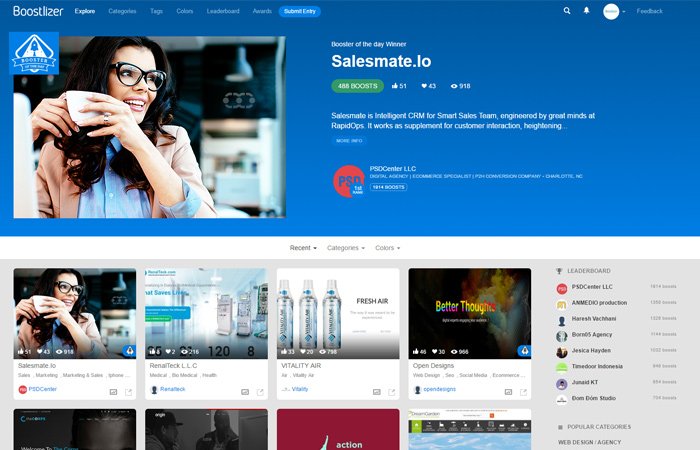Like the featured Salesmate.io entry (thumbs up 51)
700x450 pixels.
coord(399,86)
